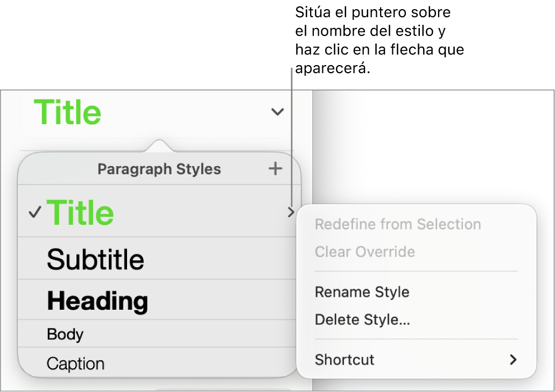Click the separator line above Shortcut
The height and width of the screenshot is (392, 555).
click(x=416, y=339)
